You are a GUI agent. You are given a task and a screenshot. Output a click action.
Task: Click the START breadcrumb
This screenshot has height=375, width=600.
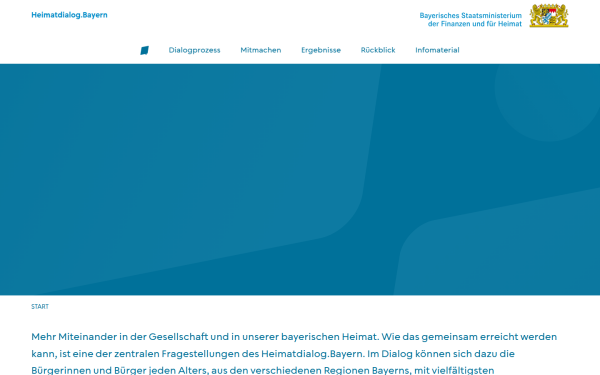[40, 307]
